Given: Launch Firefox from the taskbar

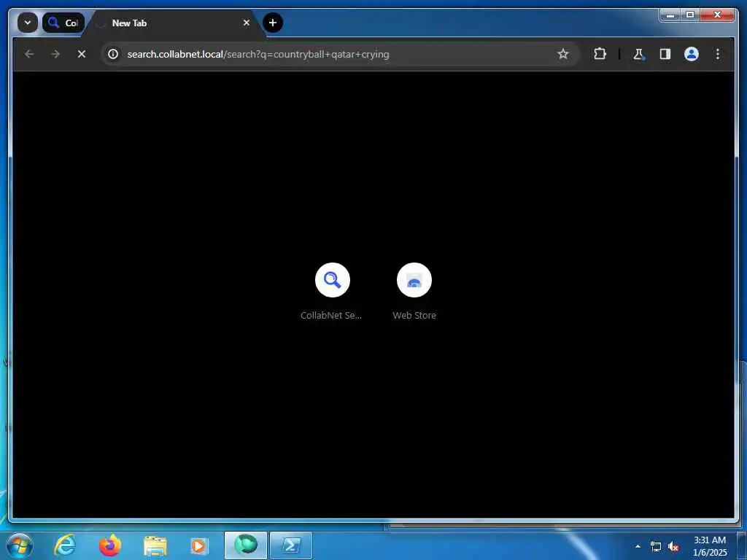Looking at the screenshot, I should point(109,545).
